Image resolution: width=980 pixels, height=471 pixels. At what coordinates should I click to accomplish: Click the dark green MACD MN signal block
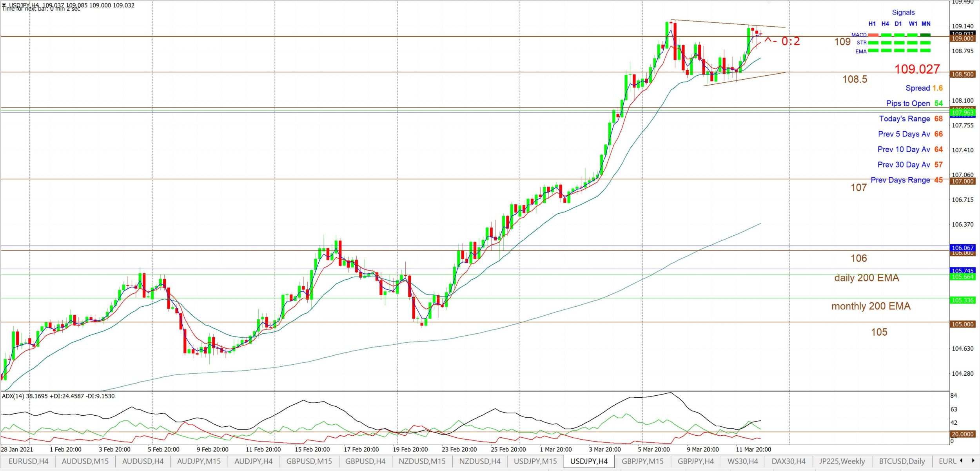tap(926, 35)
